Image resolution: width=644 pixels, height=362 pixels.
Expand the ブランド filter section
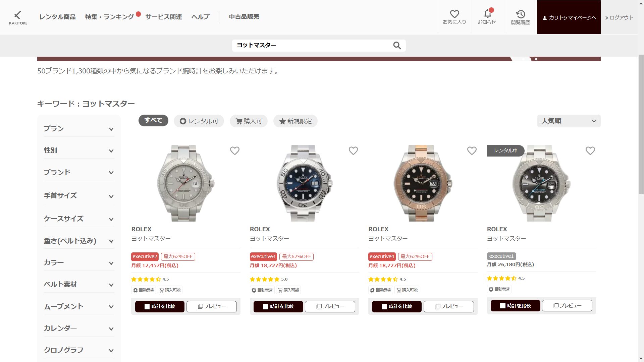(79, 172)
